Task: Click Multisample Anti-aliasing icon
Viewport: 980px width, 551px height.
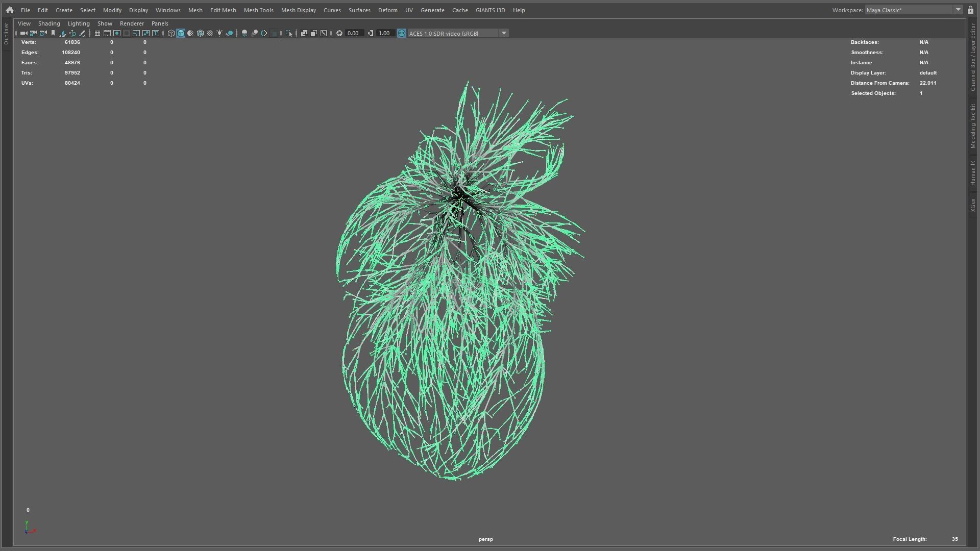Action: click(264, 33)
